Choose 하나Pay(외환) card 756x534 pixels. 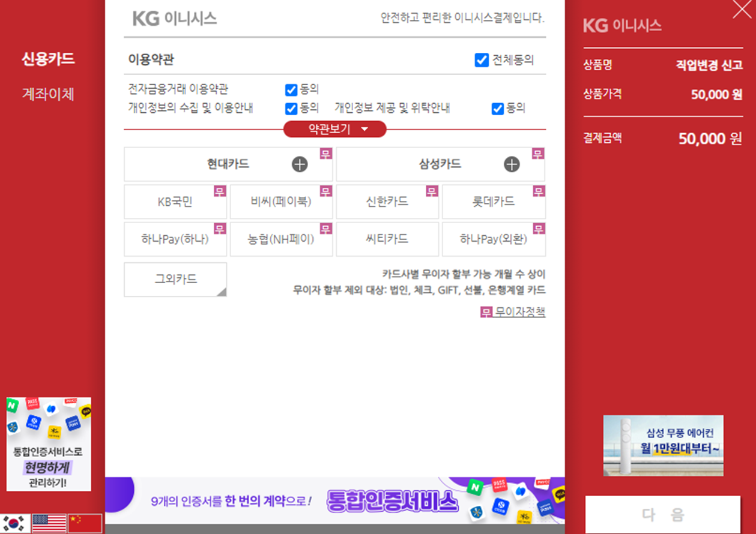494,239
